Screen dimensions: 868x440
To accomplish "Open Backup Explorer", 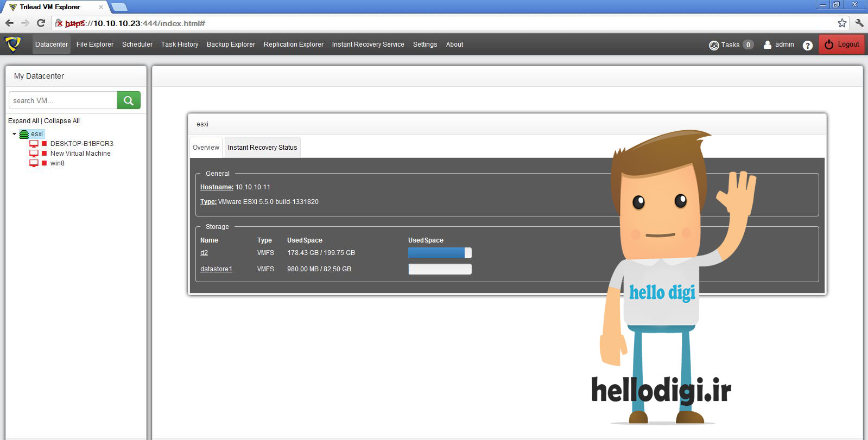I will [231, 44].
